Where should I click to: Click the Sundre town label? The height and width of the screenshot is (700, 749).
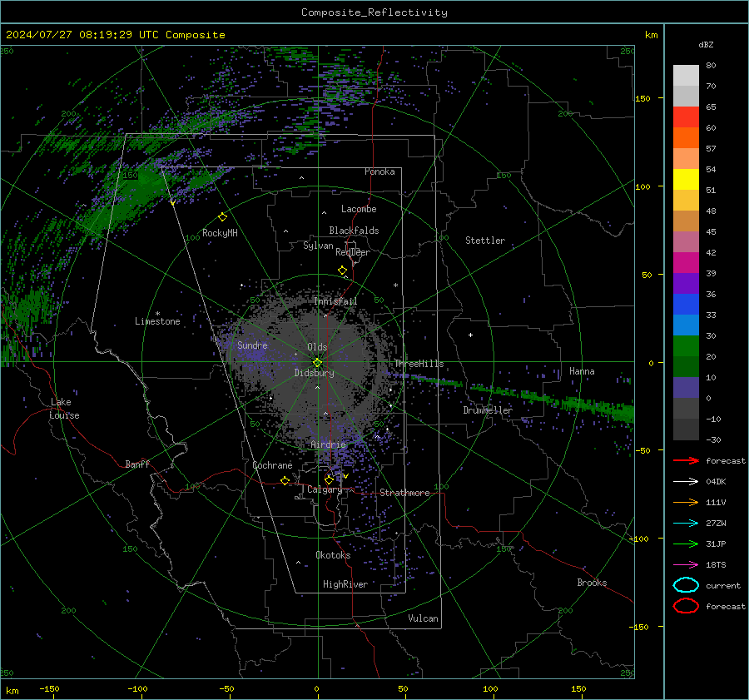[252, 345]
